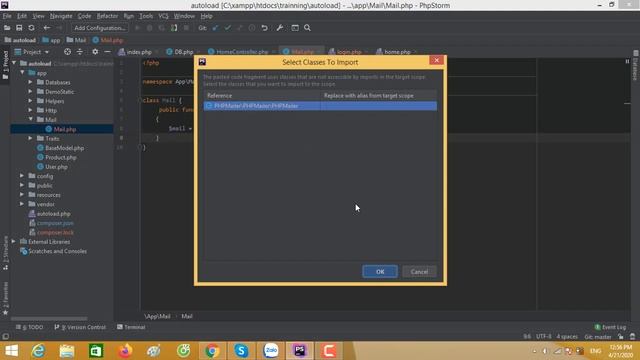Expand External Libraries node

[14, 241]
